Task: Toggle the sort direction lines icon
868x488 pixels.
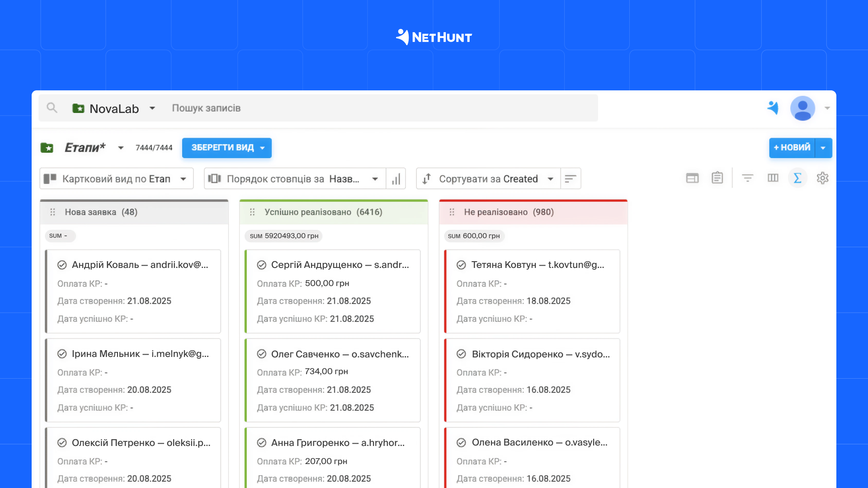Action: pyautogui.click(x=571, y=178)
